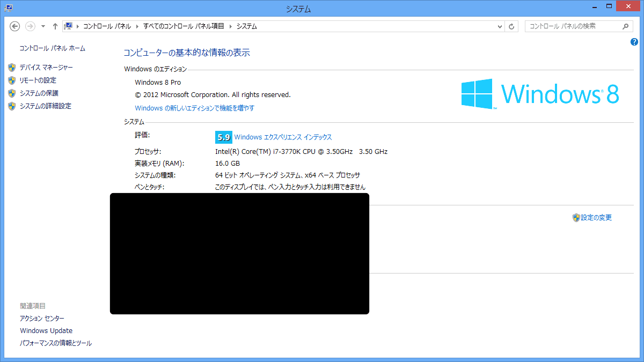Refresh the address bar view
Image resolution: width=644 pixels, height=362 pixels.
coord(512,26)
